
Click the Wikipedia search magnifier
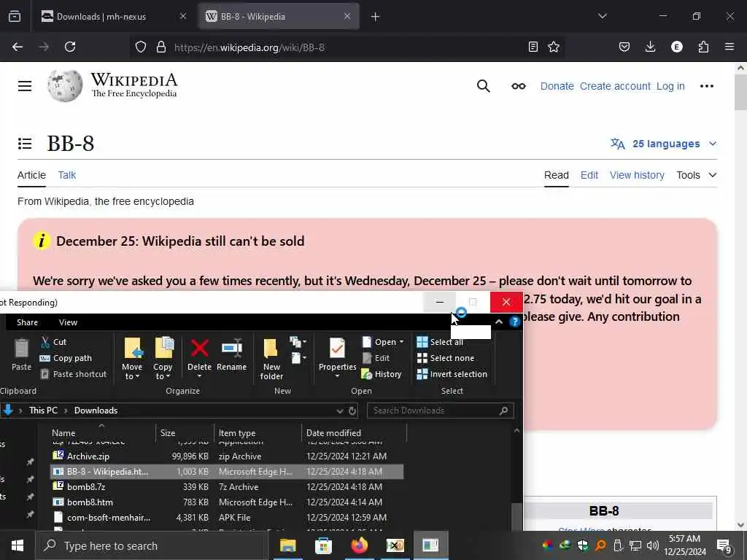point(483,86)
